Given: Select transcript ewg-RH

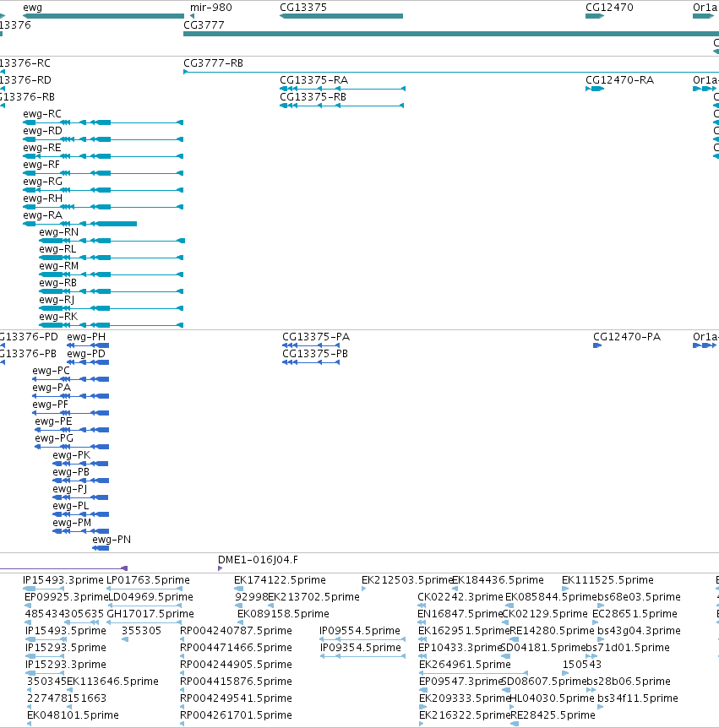Looking at the screenshot, I should (x=103, y=207).
